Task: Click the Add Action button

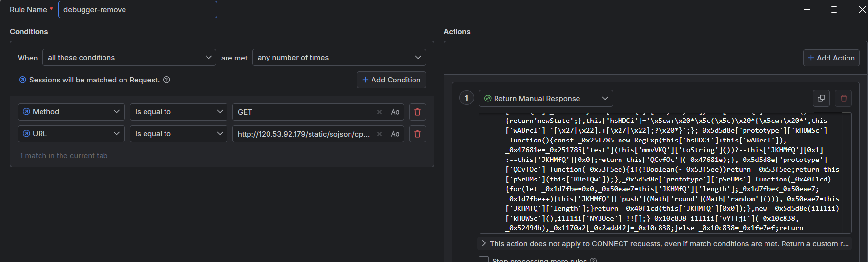Action: pyautogui.click(x=831, y=58)
